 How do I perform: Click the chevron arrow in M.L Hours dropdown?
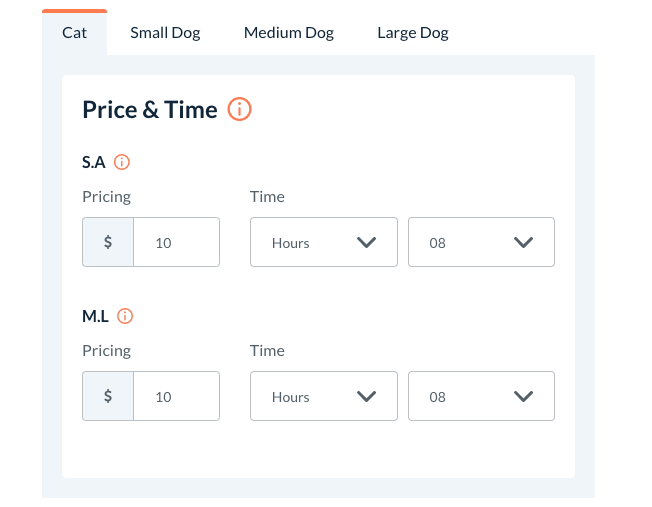pyautogui.click(x=366, y=397)
